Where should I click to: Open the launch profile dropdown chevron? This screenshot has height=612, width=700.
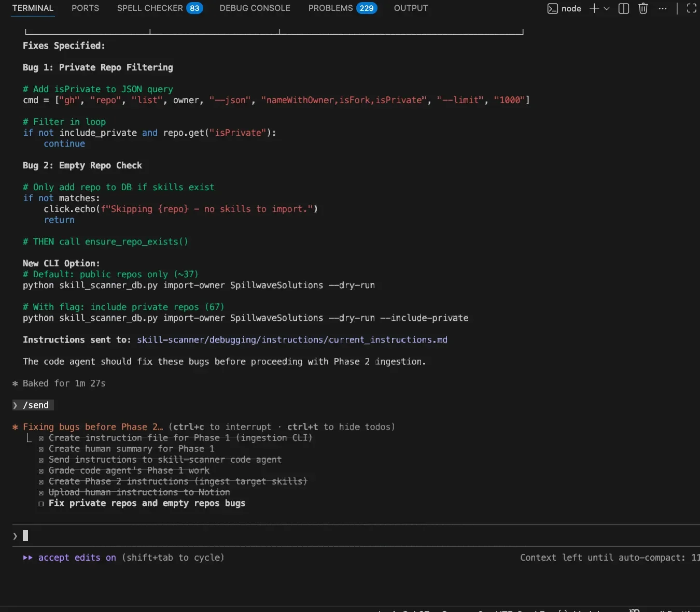point(607,9)
